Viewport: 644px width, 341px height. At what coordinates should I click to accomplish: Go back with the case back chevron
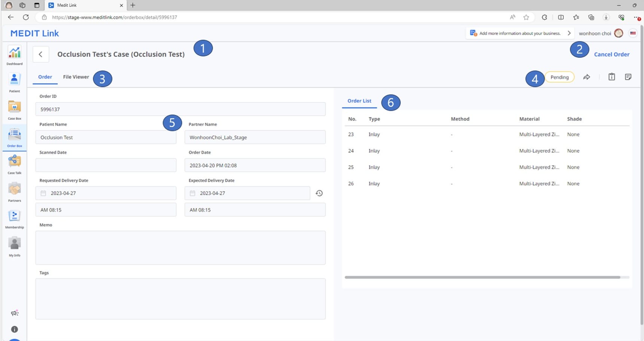40,54
